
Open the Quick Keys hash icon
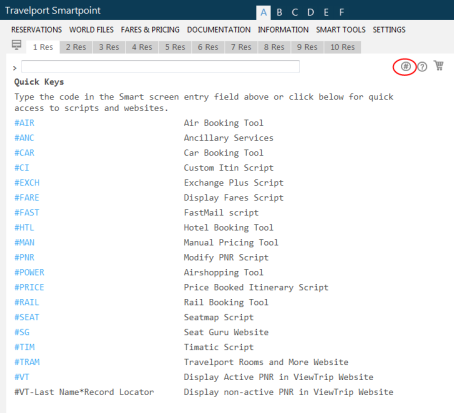click(405, 66)
